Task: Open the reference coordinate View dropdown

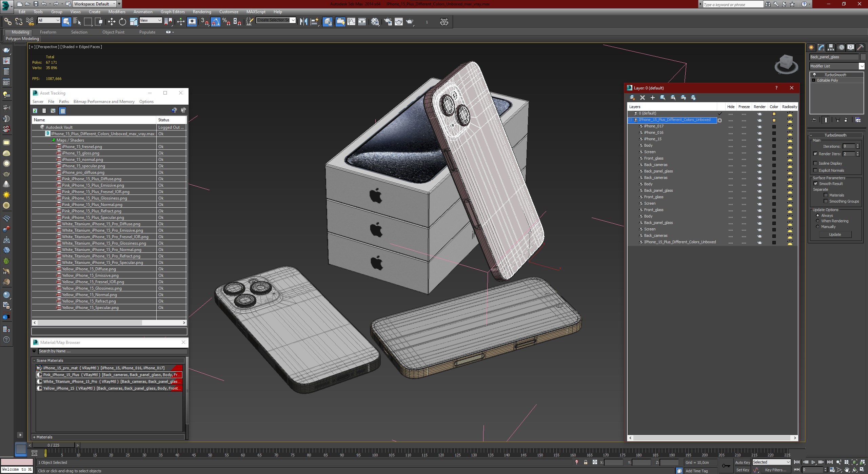Action: 151,20
